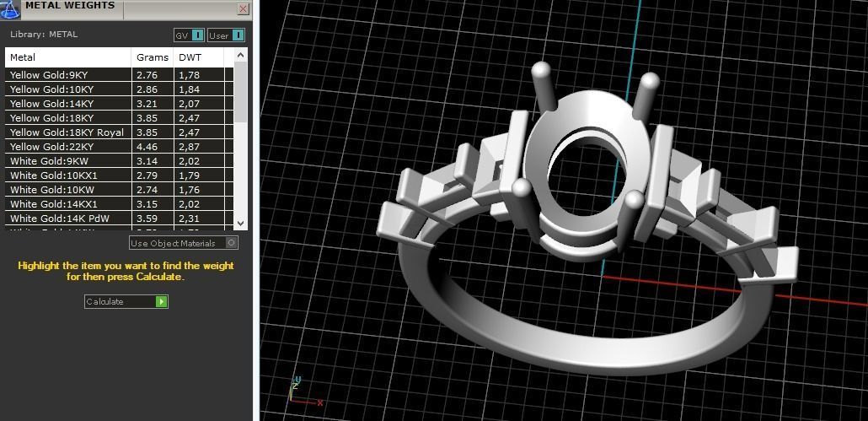Click the Library: METAL label
This screenshot has height=421, width=868.
[x=44, y=35]
